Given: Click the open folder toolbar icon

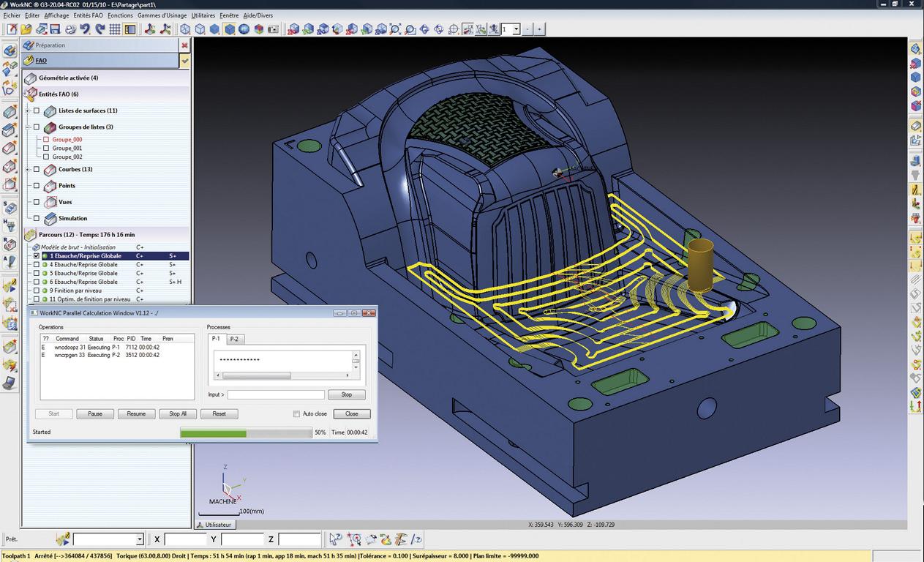Looking at the screenshot, I should [26, 29].
